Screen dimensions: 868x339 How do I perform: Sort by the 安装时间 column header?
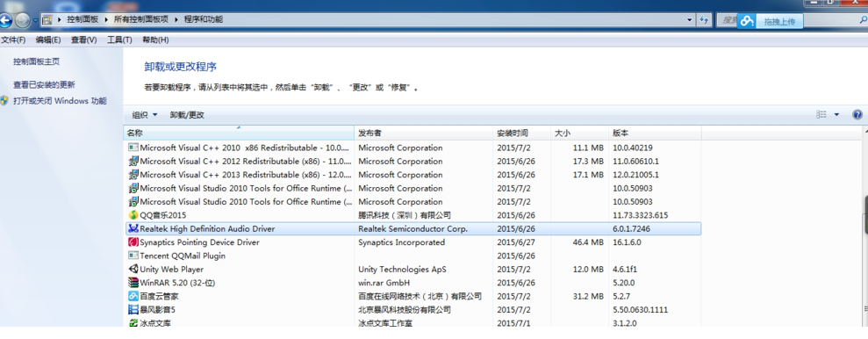pos(522,133)
